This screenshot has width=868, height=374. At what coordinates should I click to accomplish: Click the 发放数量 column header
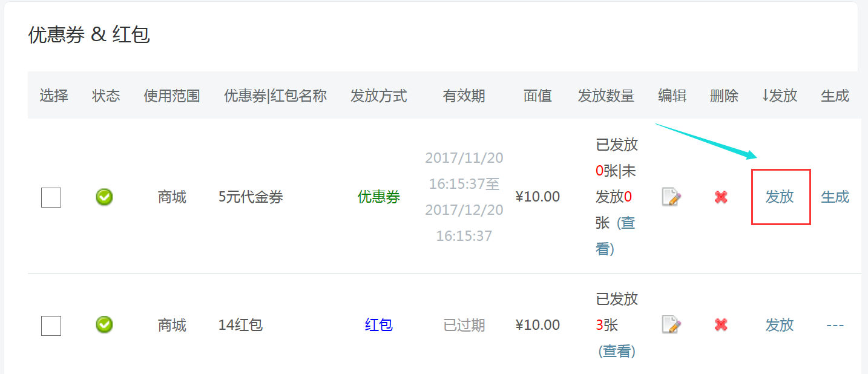[606, 96]
